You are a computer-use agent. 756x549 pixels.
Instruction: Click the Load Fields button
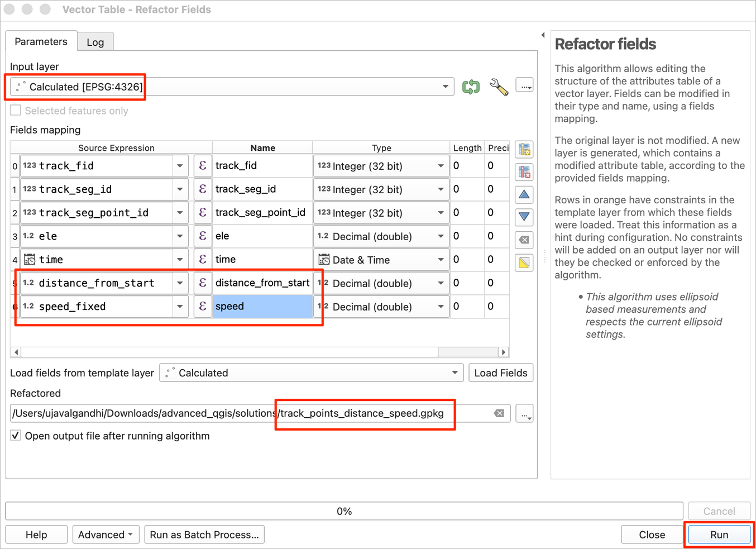(x=500, y=373)
